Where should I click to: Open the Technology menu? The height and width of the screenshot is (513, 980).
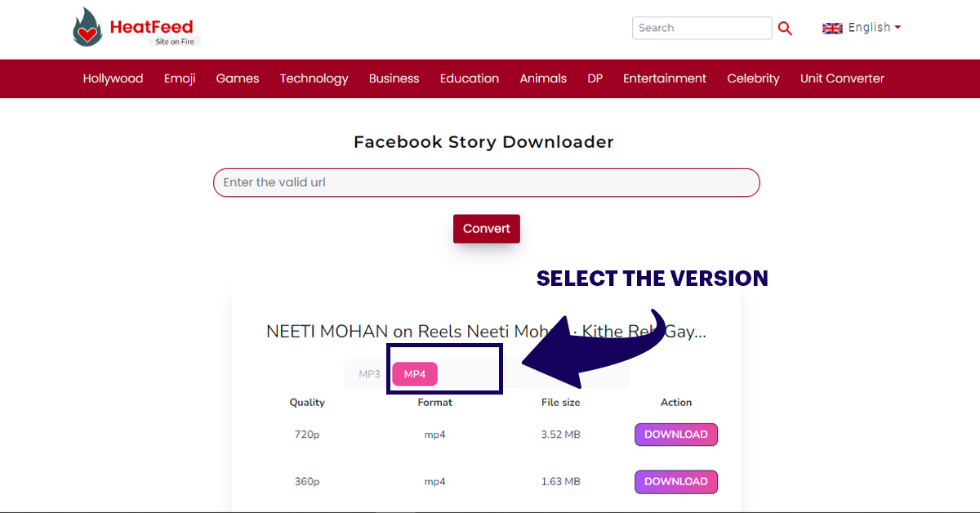coord(314,78)
